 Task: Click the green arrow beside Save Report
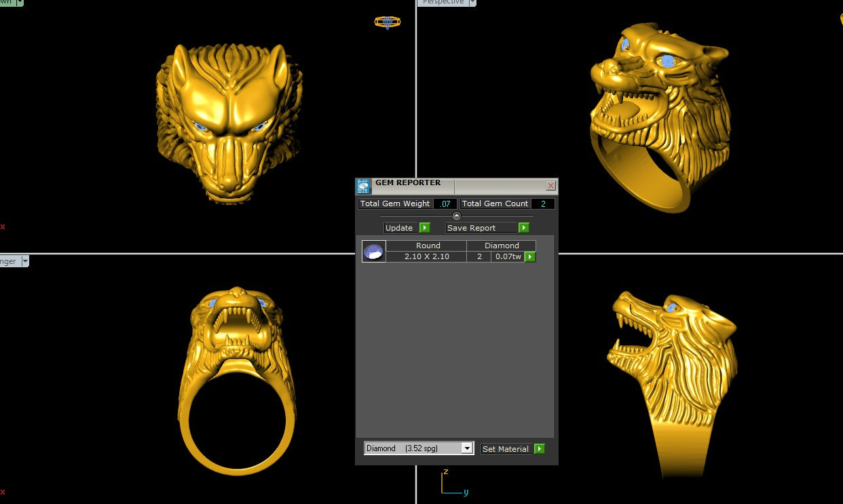[524, 228]
